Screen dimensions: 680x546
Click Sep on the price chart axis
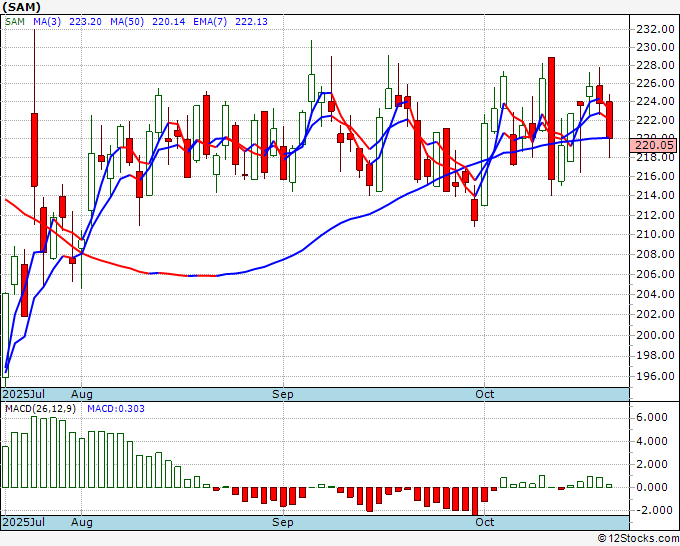[x=283, y=394]
